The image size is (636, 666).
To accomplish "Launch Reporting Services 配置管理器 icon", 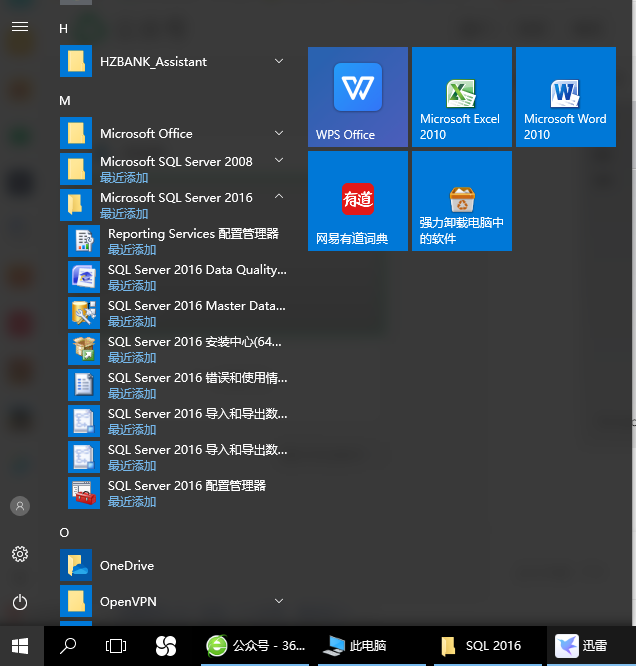I will tap(84, 241).
